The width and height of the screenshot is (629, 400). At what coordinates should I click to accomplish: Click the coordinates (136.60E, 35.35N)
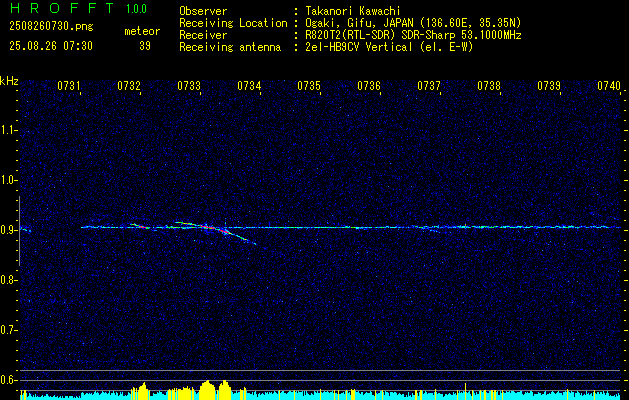click(x=469, y=23)
